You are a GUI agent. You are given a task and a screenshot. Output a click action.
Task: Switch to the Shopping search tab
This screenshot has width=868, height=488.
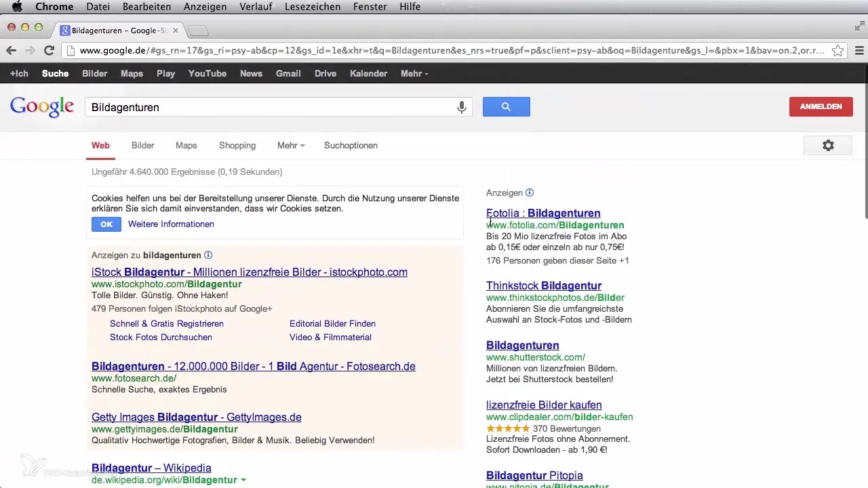pyautogui.click(x=237, y=146)
